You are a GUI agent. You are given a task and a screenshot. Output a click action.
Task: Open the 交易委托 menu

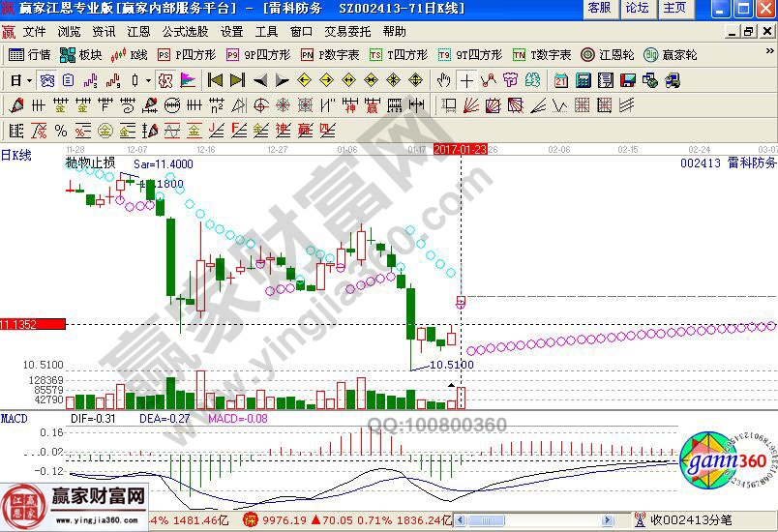pos(346,31)
